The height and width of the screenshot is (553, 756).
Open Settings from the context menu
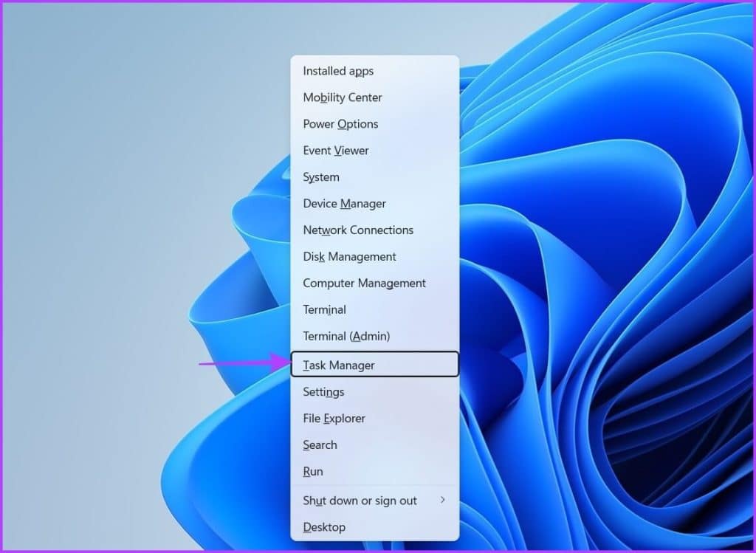tap(374, 391)
